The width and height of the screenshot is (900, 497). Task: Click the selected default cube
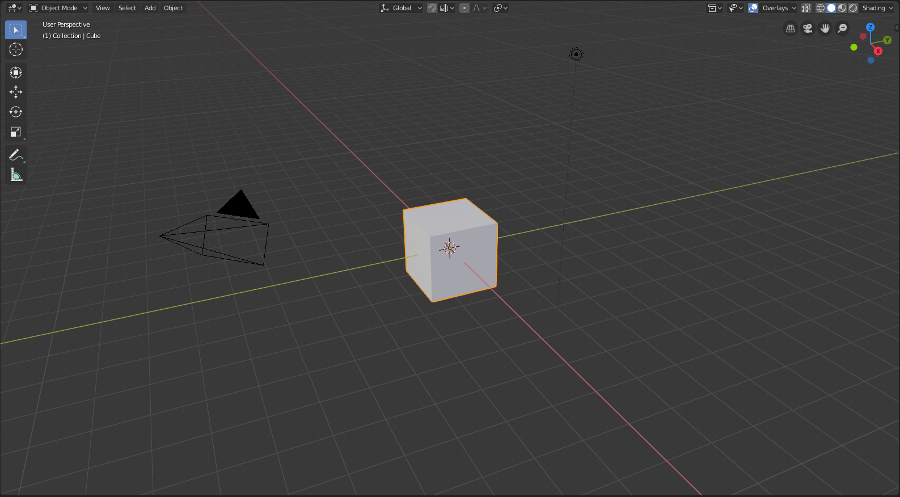[x=450, y=250]
